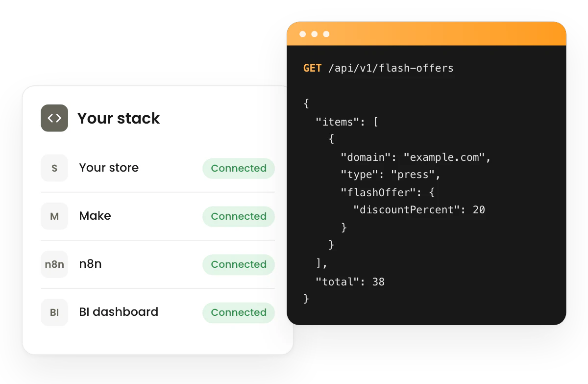The width and height of the screenshot is (588, 384).
Task: Click the M icon for Make
Action: point(54,216)
